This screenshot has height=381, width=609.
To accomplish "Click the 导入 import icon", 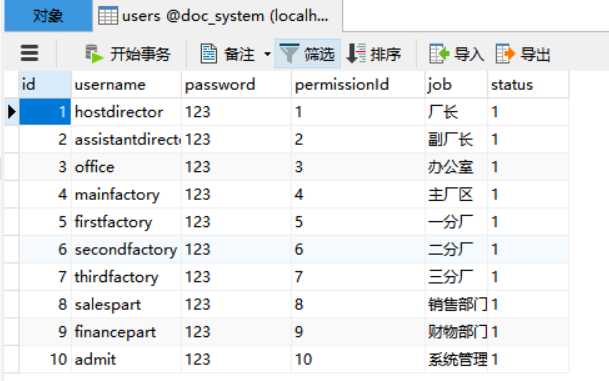I will pyautogui.click(x=439, y=54).
